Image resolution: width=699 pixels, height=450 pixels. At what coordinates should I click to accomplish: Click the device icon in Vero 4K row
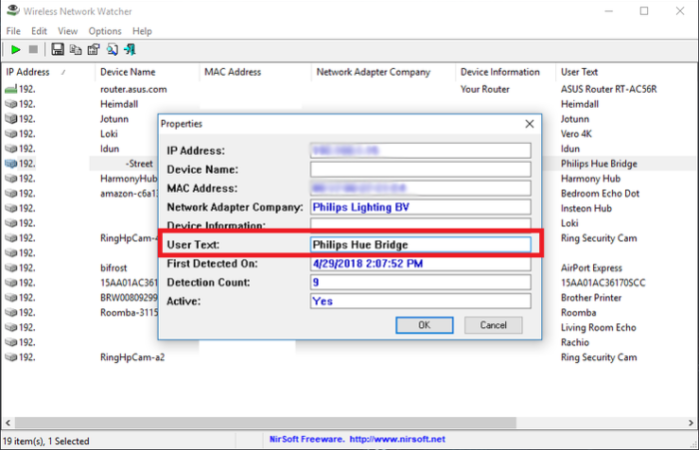(11, 134)
